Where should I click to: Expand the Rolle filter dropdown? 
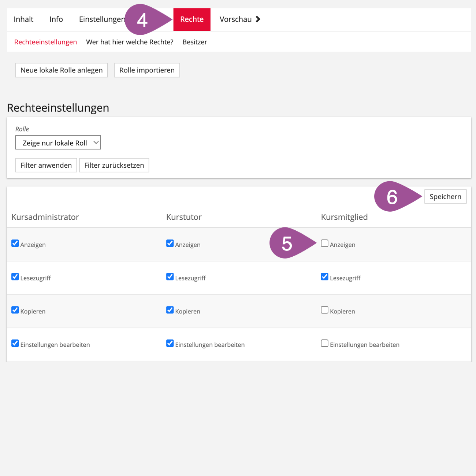(x=58, y=143)
